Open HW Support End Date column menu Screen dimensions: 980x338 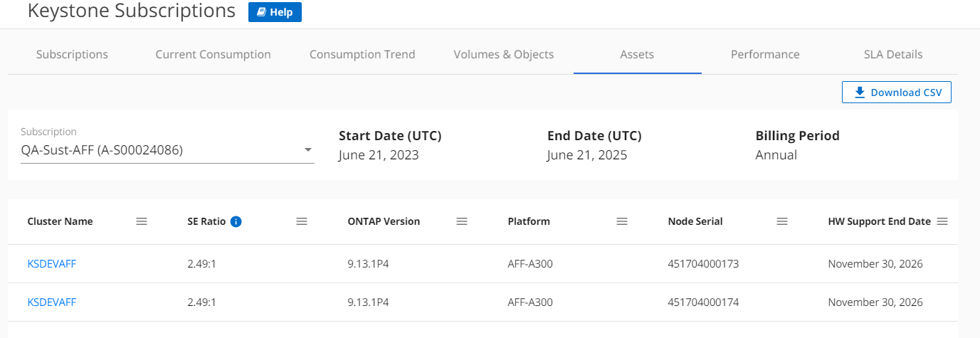942,221
